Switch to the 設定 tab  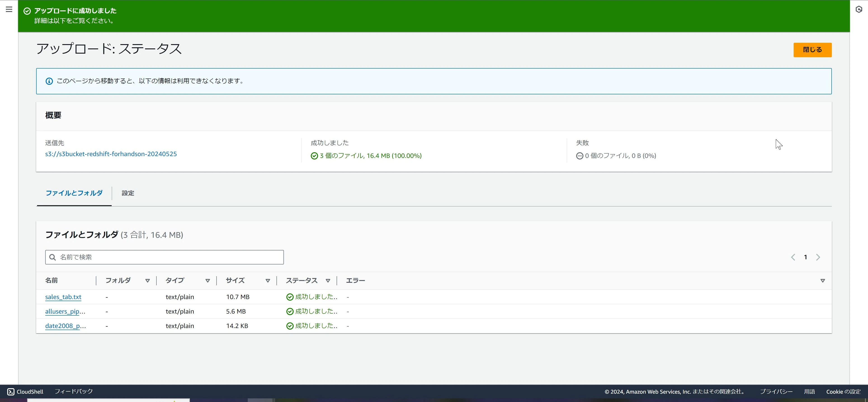pos(128,193)
